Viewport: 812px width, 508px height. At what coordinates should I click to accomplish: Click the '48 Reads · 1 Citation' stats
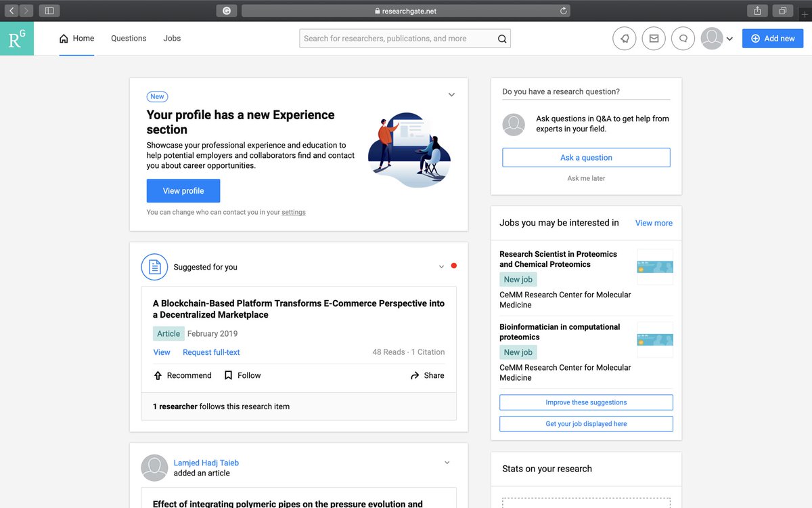pos(409,352)
